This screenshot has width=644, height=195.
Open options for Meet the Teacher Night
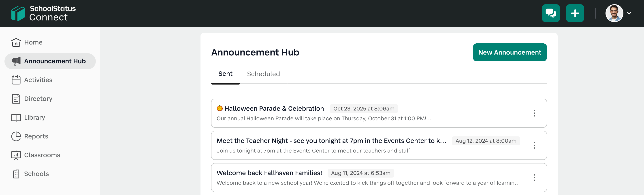(534, 146)
